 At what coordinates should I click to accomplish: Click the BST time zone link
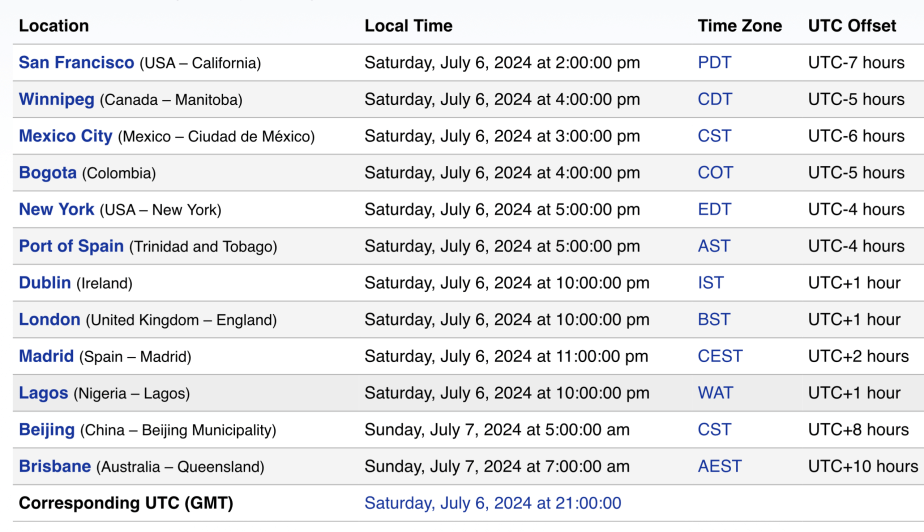(x=714, y=320)
